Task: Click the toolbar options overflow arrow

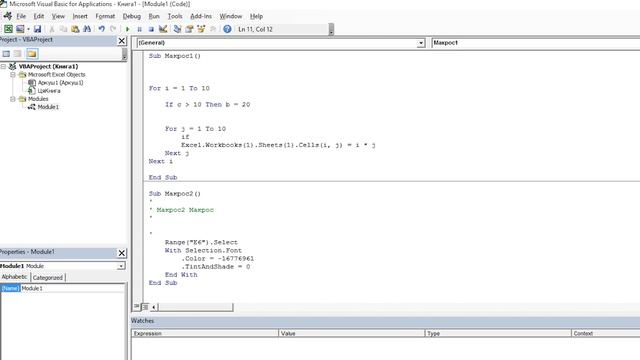Action: 331,29
